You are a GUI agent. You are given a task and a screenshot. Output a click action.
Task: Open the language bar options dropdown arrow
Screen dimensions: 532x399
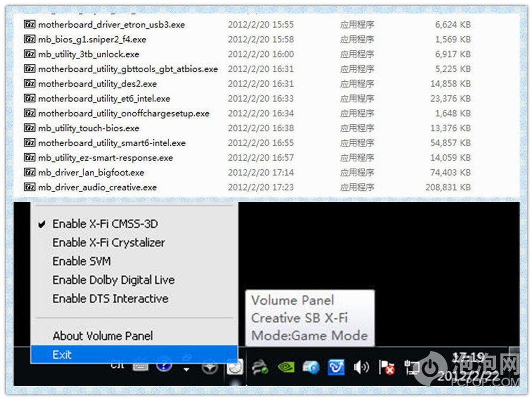point(187,369)
